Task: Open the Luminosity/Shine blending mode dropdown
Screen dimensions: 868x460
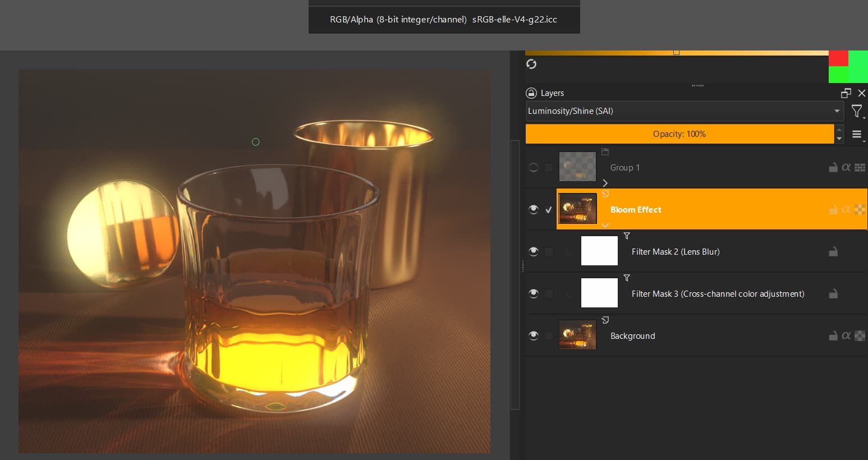Action: pyautogui.click(x=684, y=111)
